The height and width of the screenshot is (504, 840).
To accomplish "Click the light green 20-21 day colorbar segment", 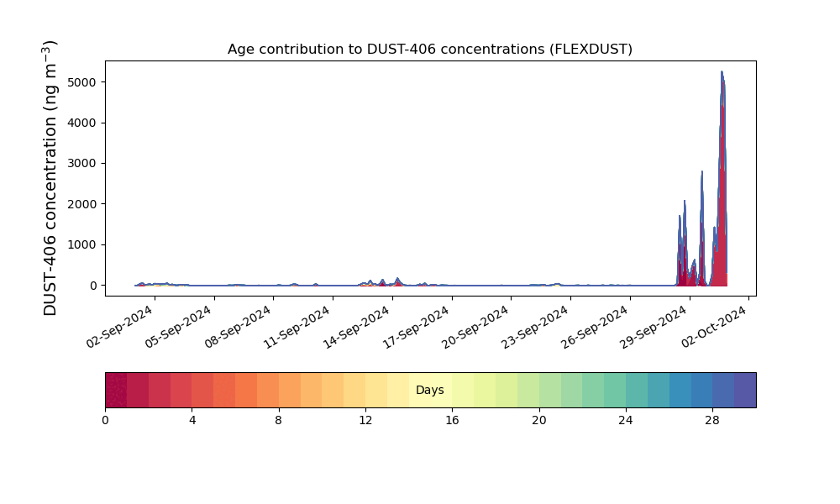I will pos(550,390).
